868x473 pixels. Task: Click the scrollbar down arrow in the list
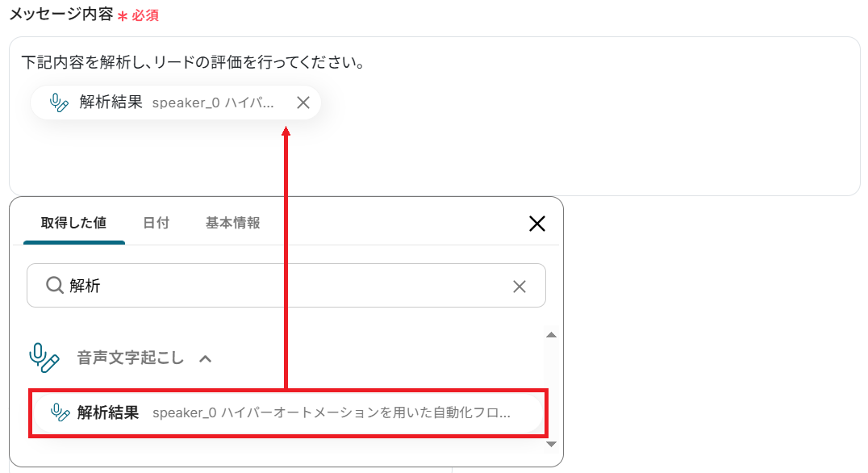(551, 444)
